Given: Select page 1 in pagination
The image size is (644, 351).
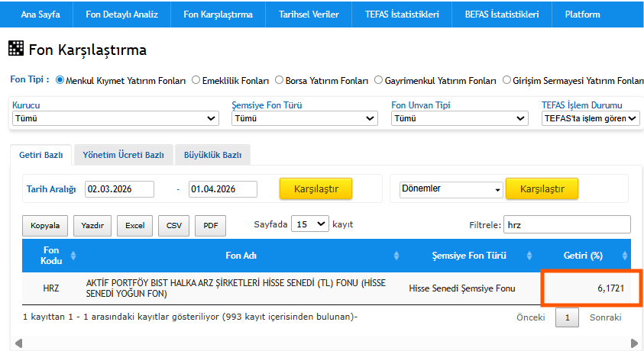Looking at the screenshot, I should [567, 317].
